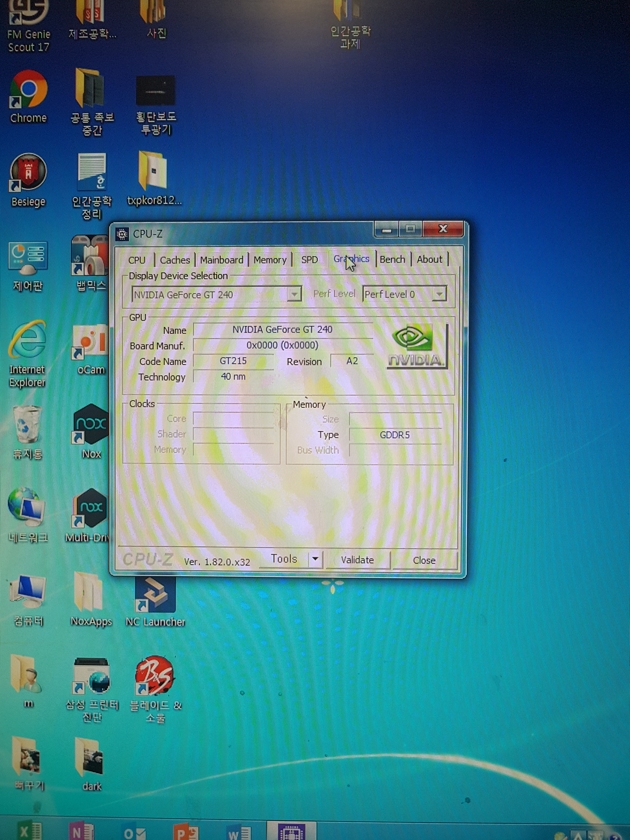The width and height of the screenshot is (630, 840).
Task: Launch the Nox emulator shortcut
Action: click(x=90, y=431)
